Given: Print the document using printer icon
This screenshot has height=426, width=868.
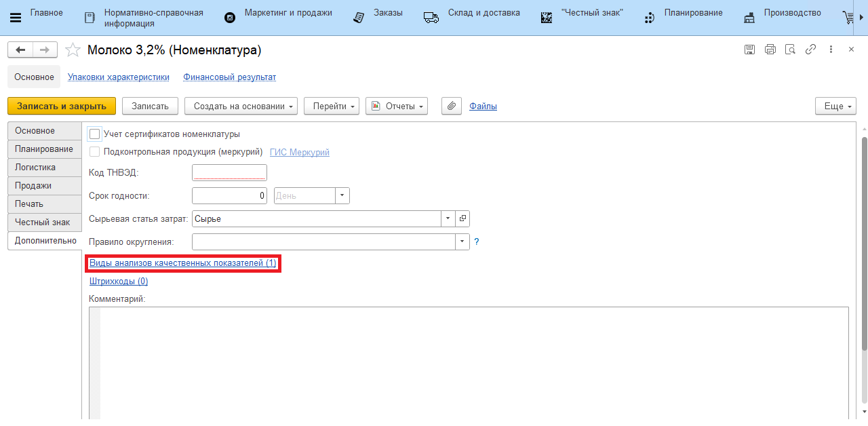Looking at the screenshot, I should 770,50.
